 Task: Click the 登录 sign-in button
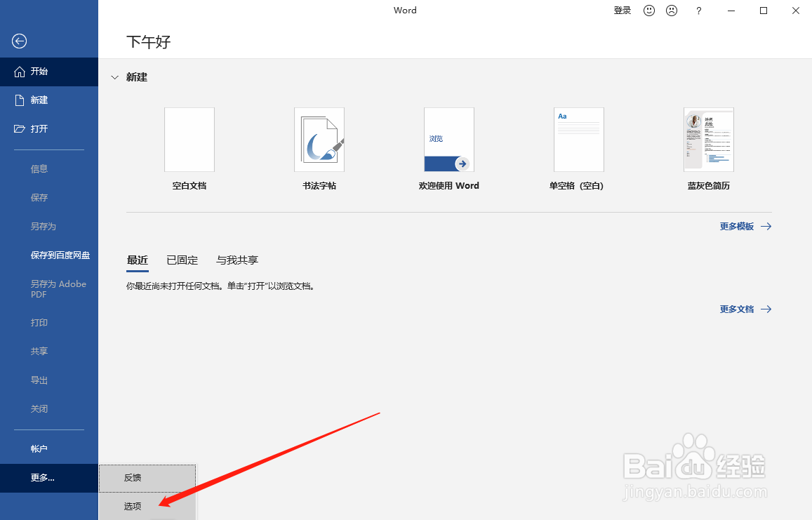(623, 11)
